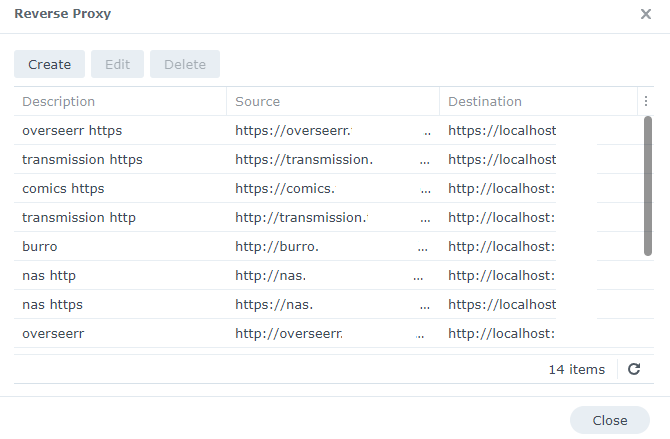The height and width of the screenshot is (439, 670).
Task: Choose the nas http entry
Action: coord(49,275)
